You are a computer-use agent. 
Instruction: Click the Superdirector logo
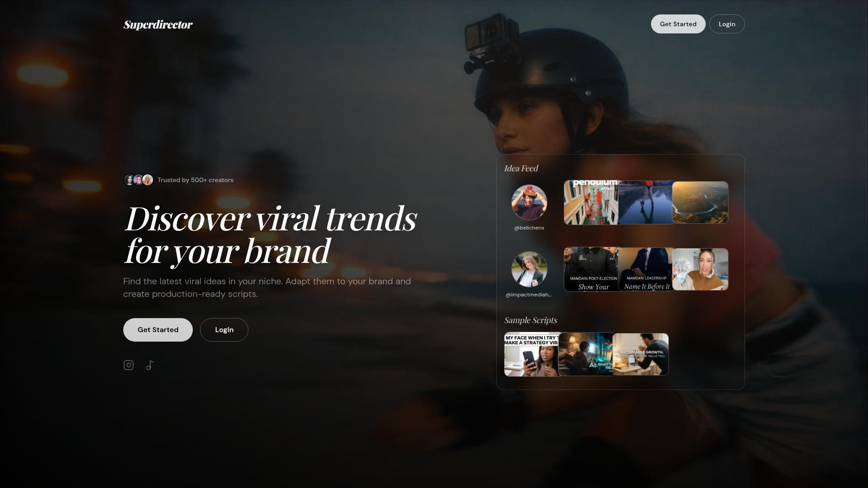coord(158,24)
